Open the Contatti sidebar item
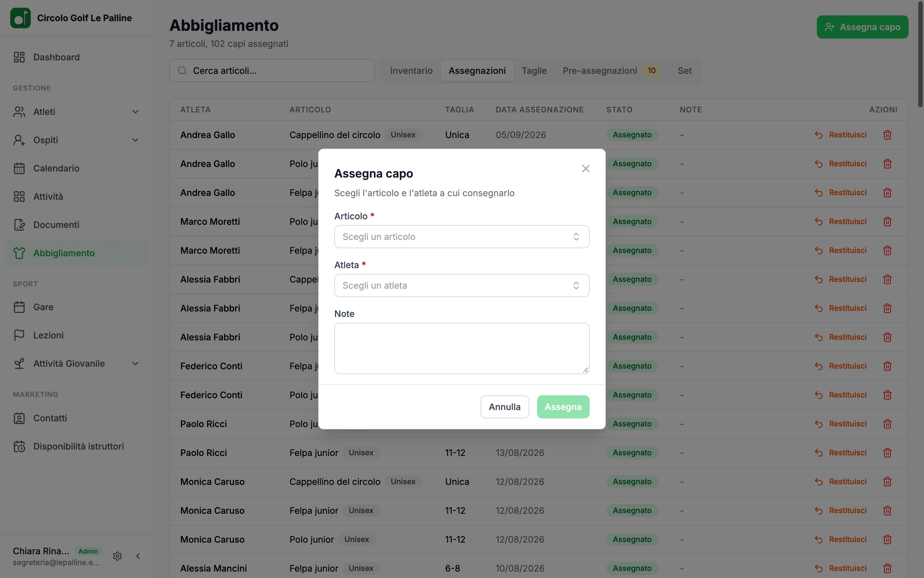 (77, 418)
